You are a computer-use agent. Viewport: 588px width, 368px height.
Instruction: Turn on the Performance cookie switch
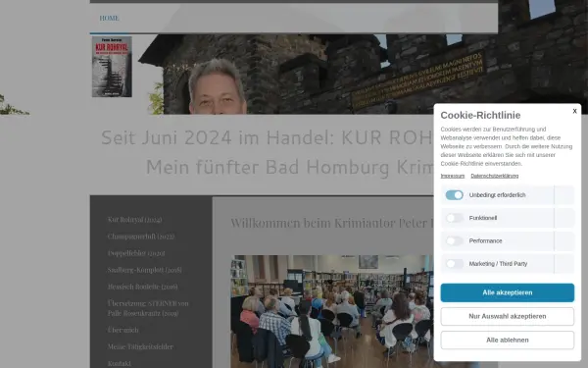(454, 240)
